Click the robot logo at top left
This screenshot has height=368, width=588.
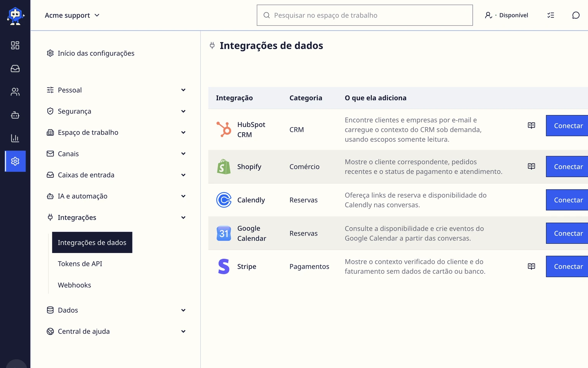(15, 16)
